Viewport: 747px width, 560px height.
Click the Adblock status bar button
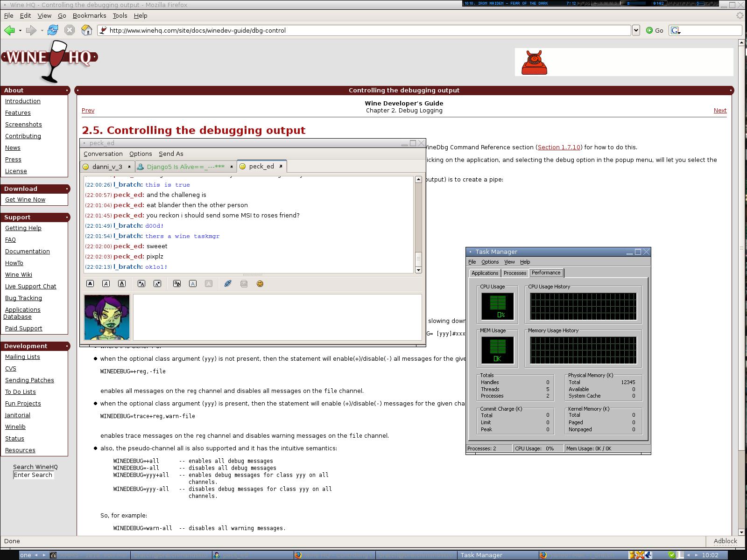[725, 541]
